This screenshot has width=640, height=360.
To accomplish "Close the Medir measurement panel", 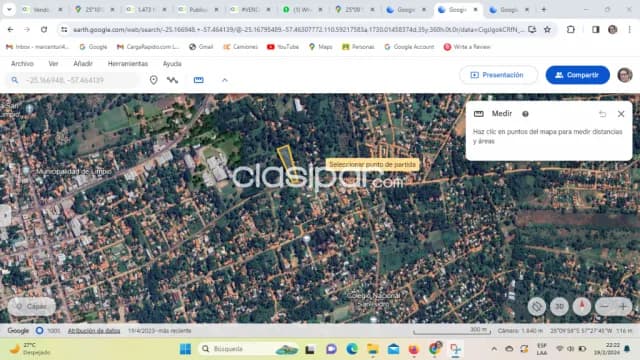I will [621, 114].
